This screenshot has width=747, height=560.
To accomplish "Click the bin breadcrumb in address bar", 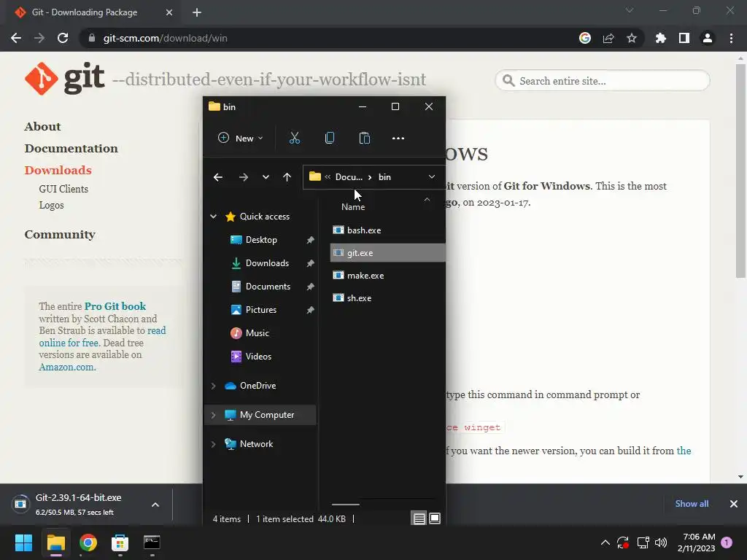I will (384, 177).
